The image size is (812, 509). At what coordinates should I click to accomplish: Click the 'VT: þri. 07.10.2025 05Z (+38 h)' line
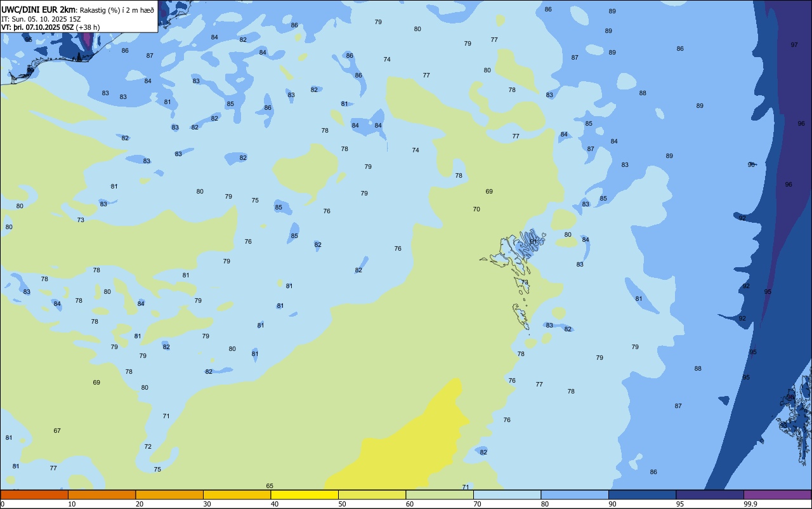(51, 27)
